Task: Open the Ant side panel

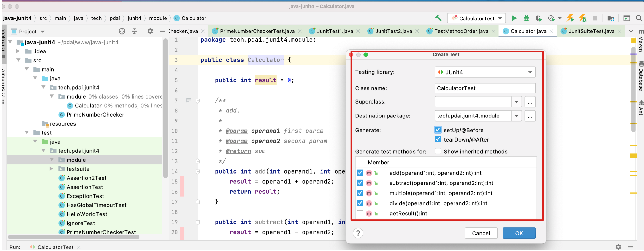Action: [x=641, y=107]
